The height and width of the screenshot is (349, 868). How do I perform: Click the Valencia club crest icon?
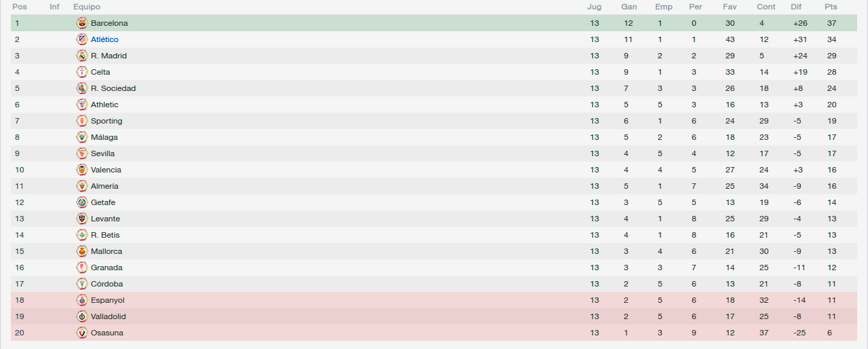[82, 170]
